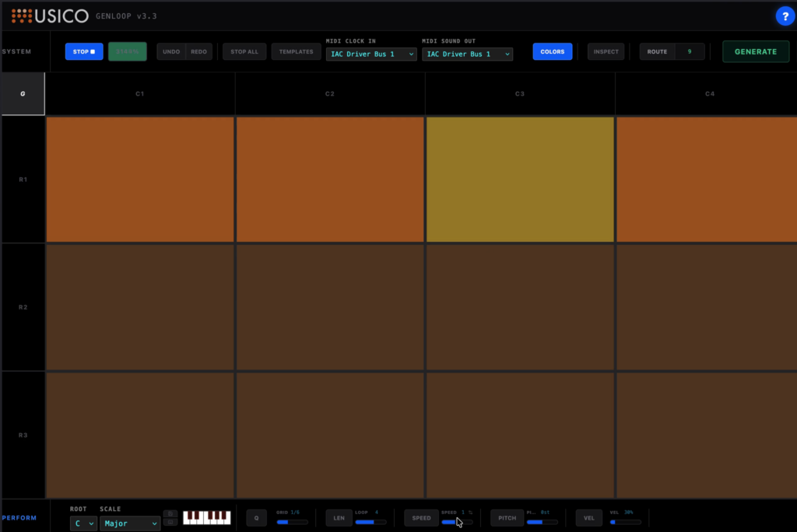This screenshot has width=797, height=532.
Task: Select the R2 row header
Action: pos(23,307)
